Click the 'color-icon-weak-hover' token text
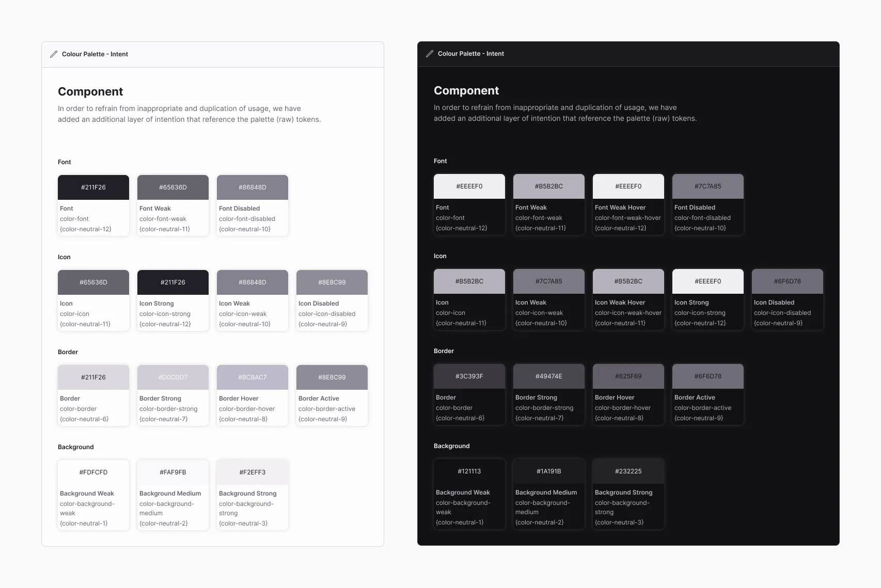This screenshot has height=588, width=881. pos(628,313)
